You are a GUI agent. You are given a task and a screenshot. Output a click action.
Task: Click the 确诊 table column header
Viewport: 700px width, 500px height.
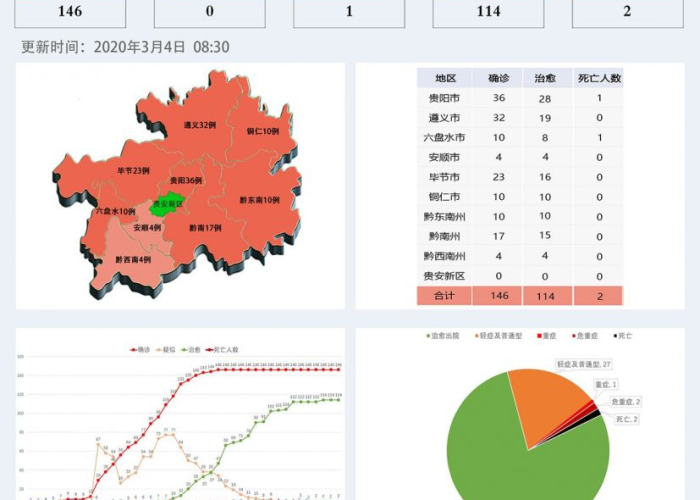498,78
